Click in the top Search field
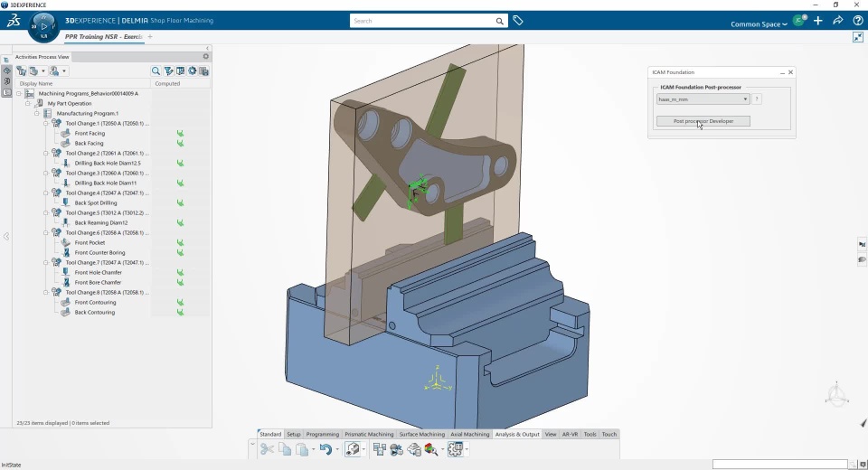The height and width of the screenshot is (470, 868). [422, 21]
